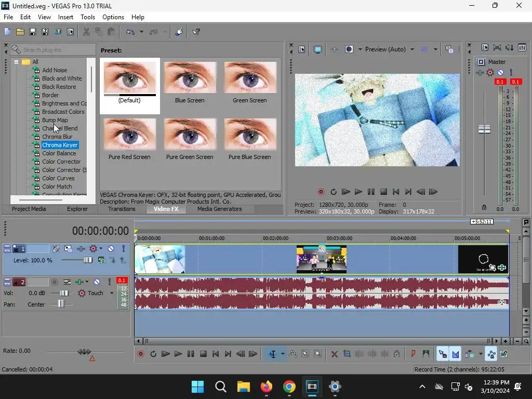Collapse the All plug-ins folder
The height and width of the screenshot is (399, 532).
click(16, 62)
